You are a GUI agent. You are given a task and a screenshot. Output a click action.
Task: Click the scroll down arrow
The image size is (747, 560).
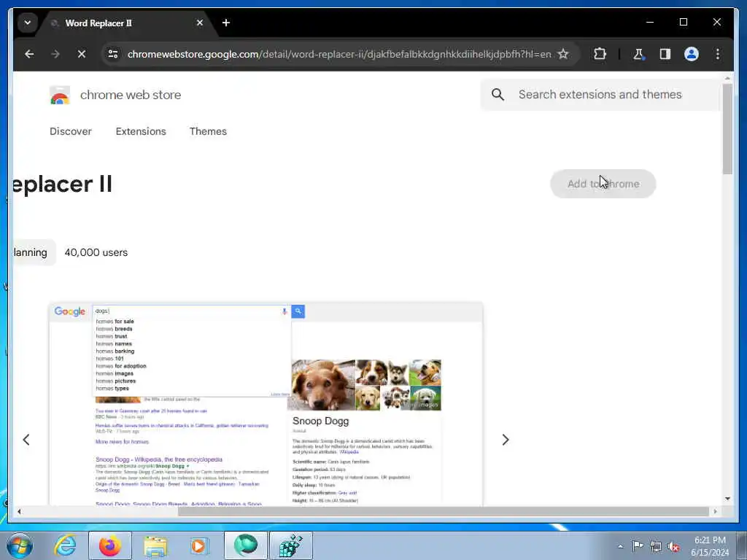[727, 499]
